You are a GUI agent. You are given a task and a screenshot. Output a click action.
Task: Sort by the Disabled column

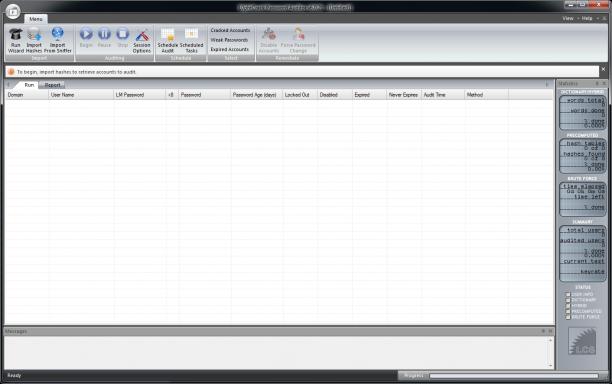pyautogui.click(x=334, y=95)
